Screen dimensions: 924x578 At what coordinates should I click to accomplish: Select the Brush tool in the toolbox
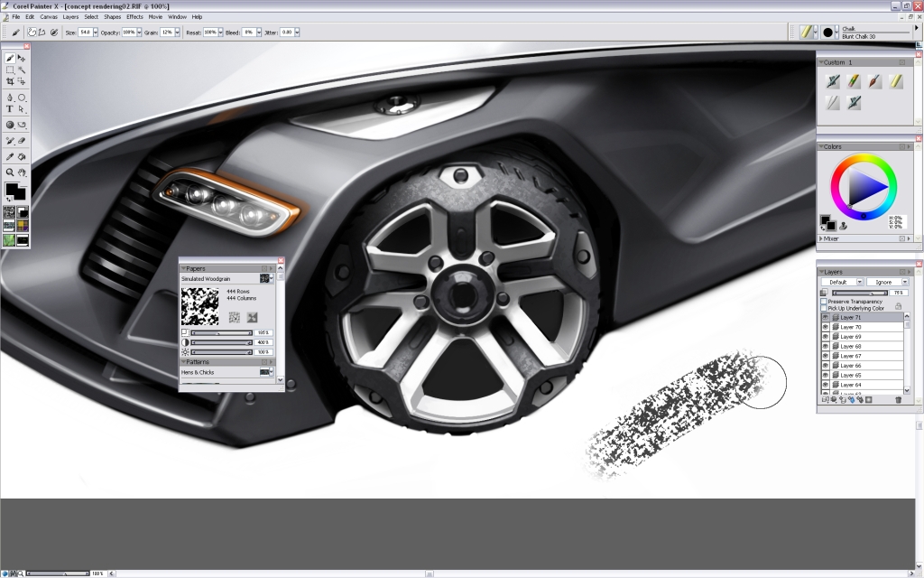[12, 57]
